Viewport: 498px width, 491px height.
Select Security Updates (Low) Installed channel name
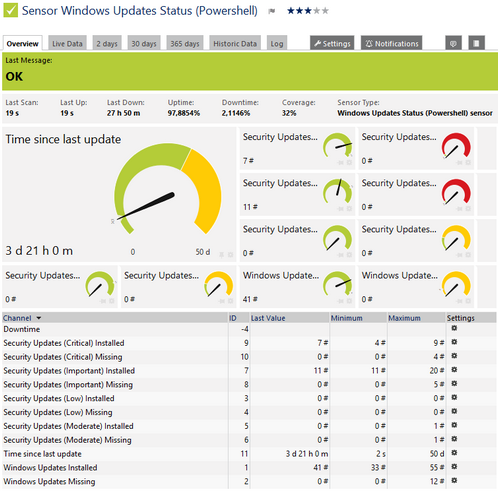point(59,398)
